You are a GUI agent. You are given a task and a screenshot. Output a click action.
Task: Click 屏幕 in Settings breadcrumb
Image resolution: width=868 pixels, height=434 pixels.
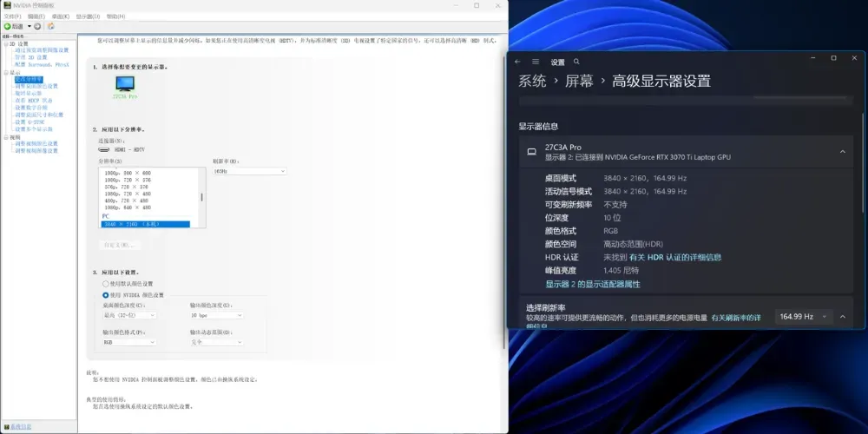(579, 81)
